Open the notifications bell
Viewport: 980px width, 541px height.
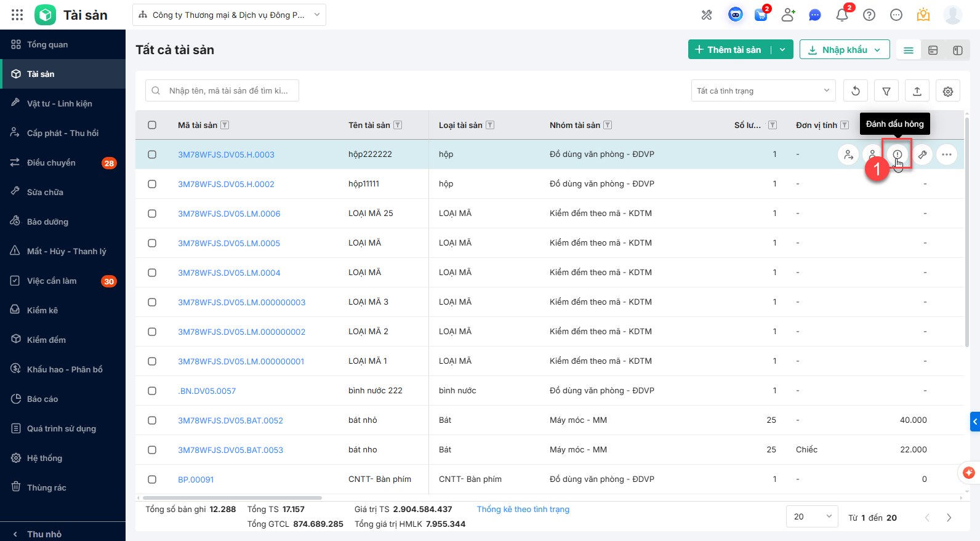tap(841, 15)
